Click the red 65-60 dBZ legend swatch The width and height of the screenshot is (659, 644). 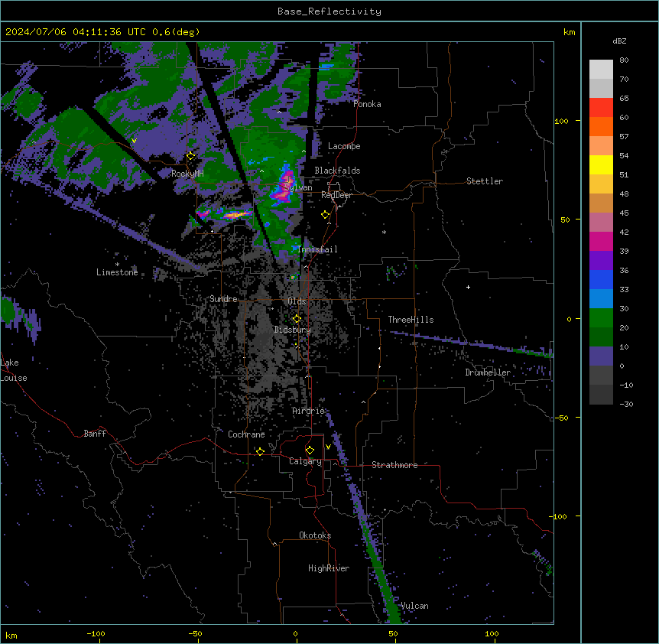tap(601, 108)
